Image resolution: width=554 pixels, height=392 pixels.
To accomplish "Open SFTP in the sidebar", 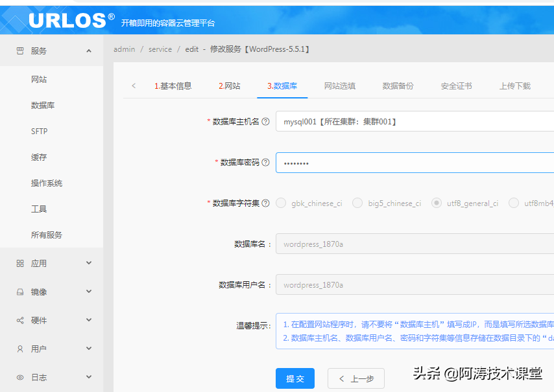I will click(39, 132).
